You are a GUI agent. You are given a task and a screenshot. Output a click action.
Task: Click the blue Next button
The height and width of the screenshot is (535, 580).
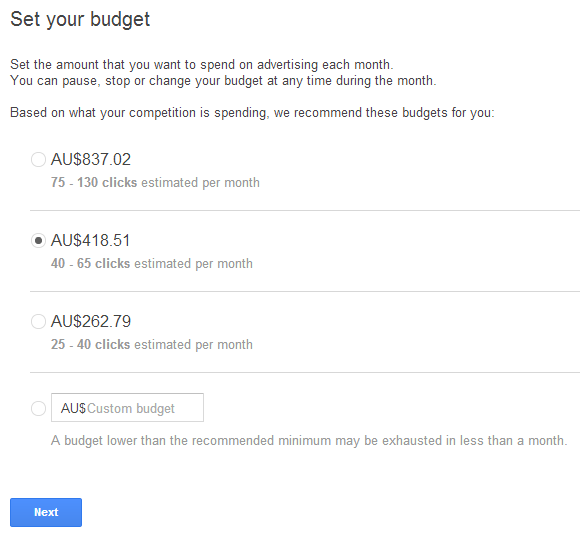46,512
